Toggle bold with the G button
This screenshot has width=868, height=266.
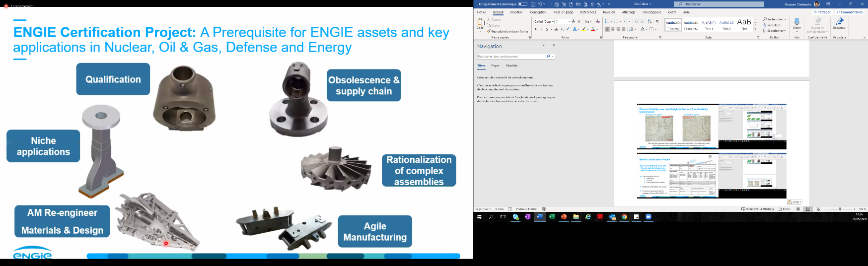pyautogui.click(x=536, y=29)
